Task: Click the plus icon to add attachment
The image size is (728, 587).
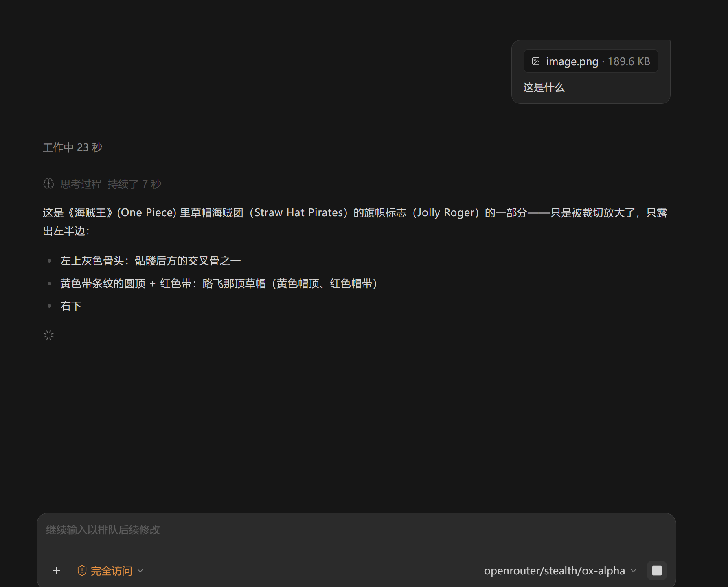Action: [x=57, y=571]
